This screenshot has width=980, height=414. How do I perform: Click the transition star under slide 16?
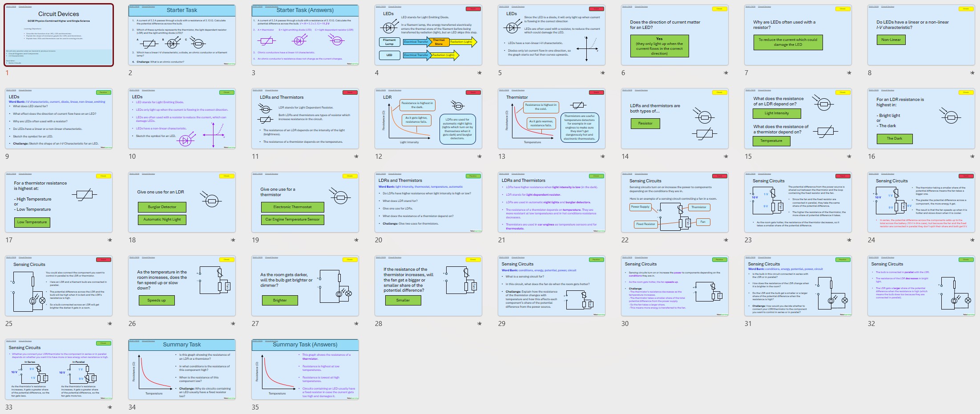pos(972,157)
